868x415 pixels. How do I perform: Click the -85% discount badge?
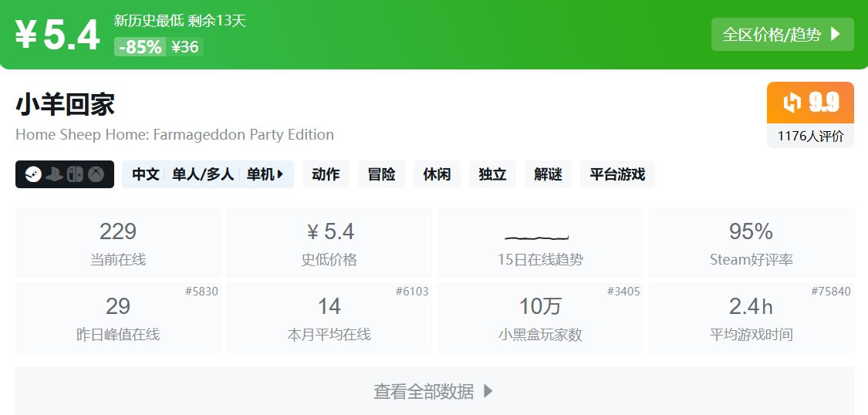pyautogui.click(x=140, y=47)
